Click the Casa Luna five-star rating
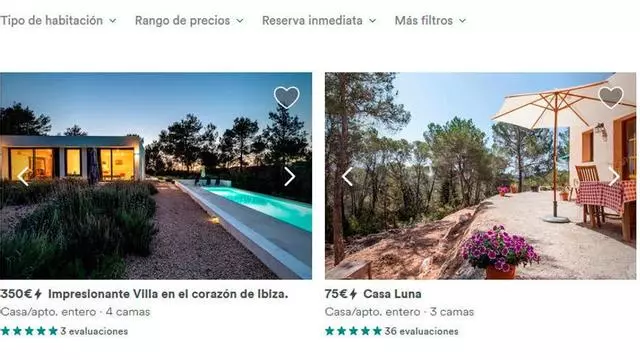Image resolution: width=640 pixels, height=360 pixels. (353, 331)
